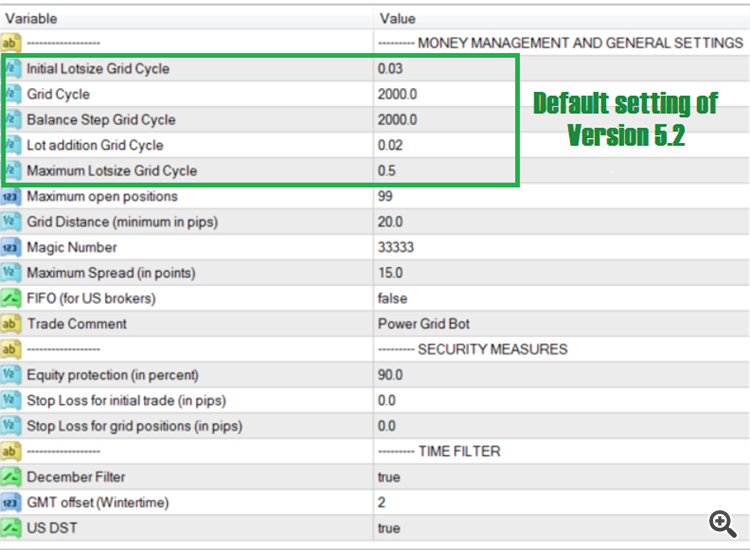
Task: Click the icon beside Maximum Lotsize Grid Cycle
Action: pos(11,171)
